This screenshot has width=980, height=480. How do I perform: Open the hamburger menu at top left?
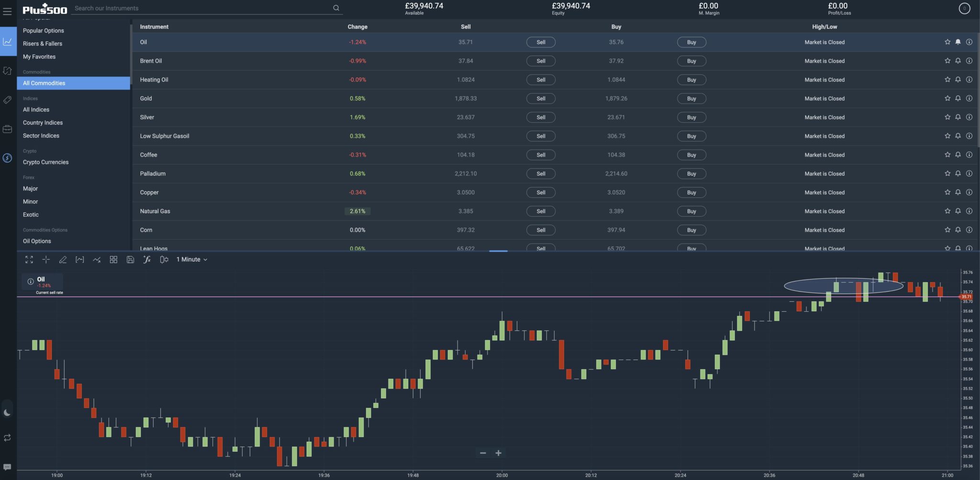point(7,11)
